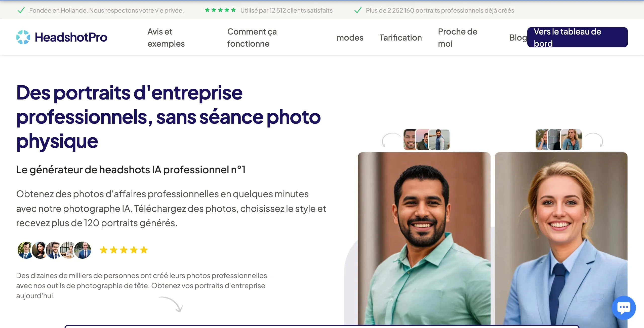Select the 'modes' navigation item
The height and width of the screenshot is (328, 644).
350,38
